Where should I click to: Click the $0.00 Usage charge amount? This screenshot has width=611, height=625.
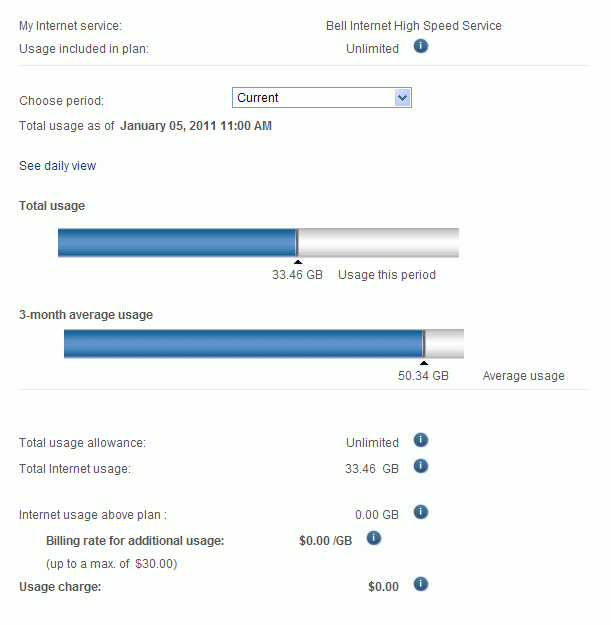coord(383,587)
